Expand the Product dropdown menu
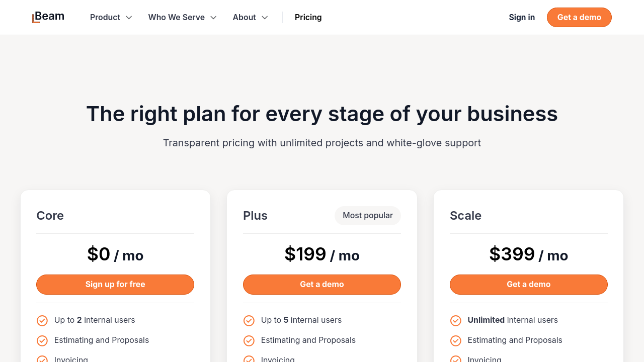The height and width of the screenshot is (362, 644). click(111, 17)
